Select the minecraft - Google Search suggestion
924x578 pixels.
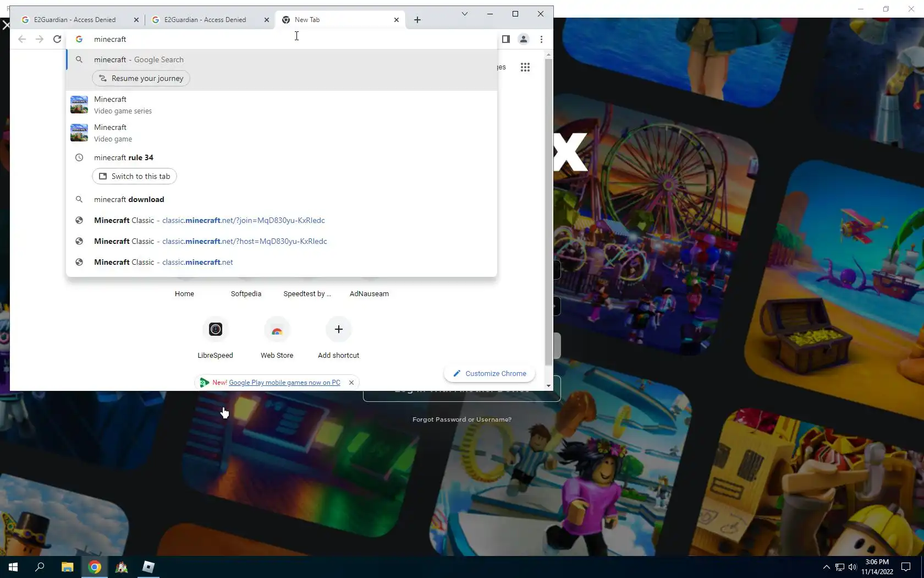[x=282, y=59]
